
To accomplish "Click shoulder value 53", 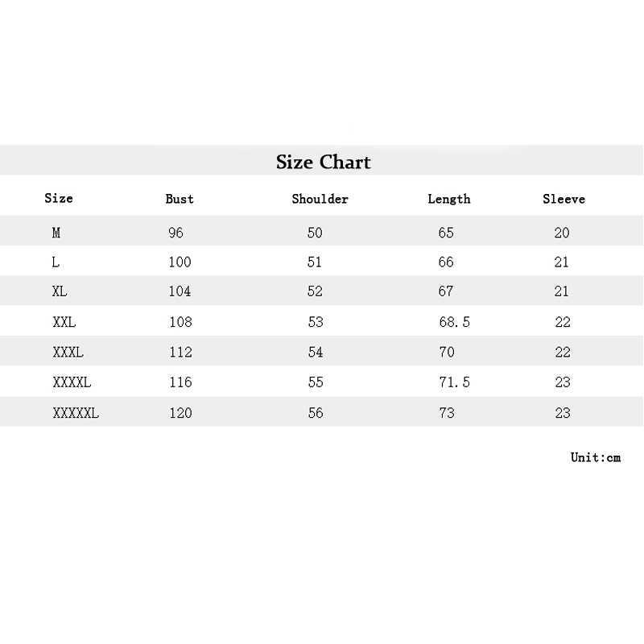I will click(x=316, y=322).
